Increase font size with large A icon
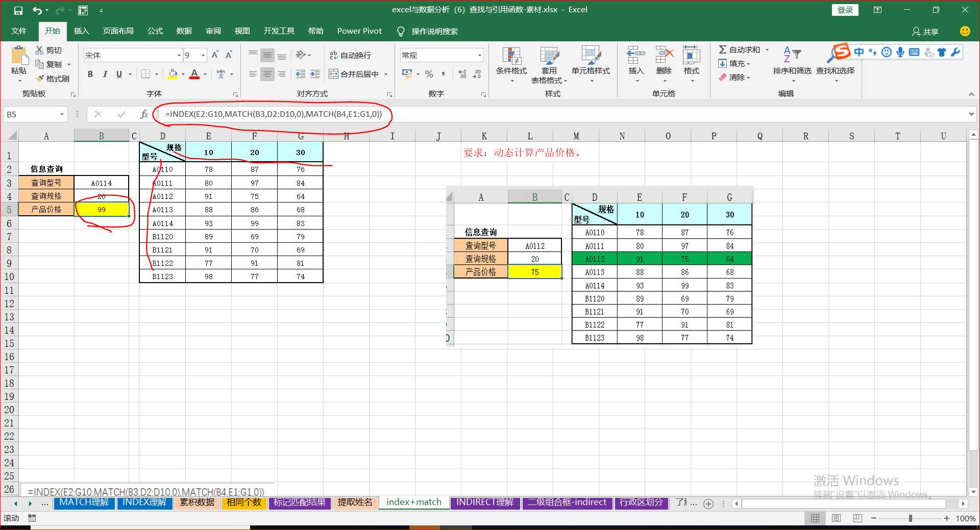Screen dimensions: 980x530 (x=215, y=55)
